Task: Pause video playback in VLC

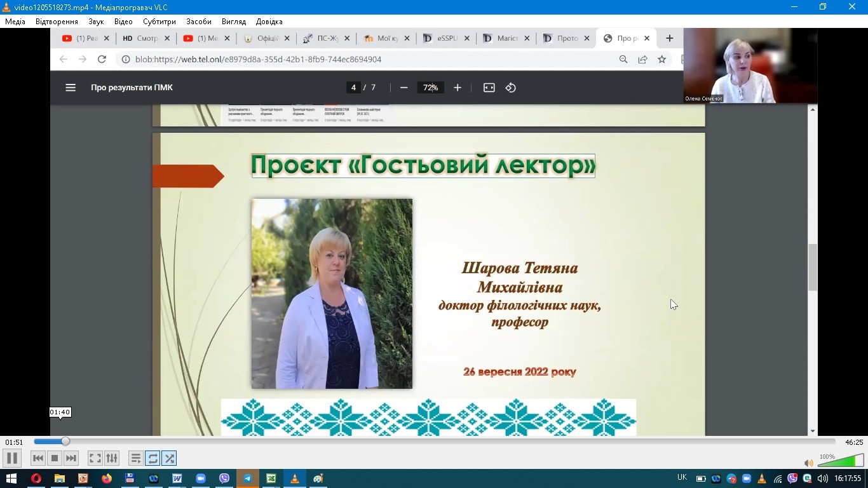Action: tap(11, 457)
